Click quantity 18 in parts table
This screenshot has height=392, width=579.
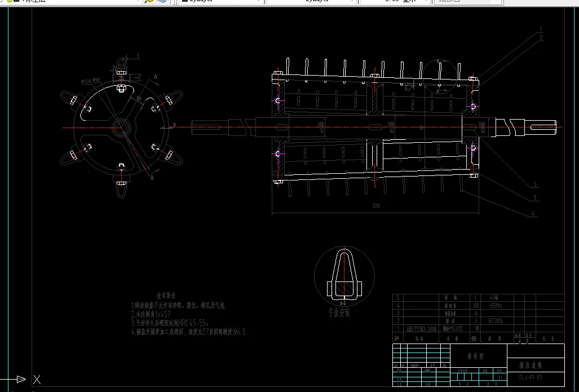point(476,328)
